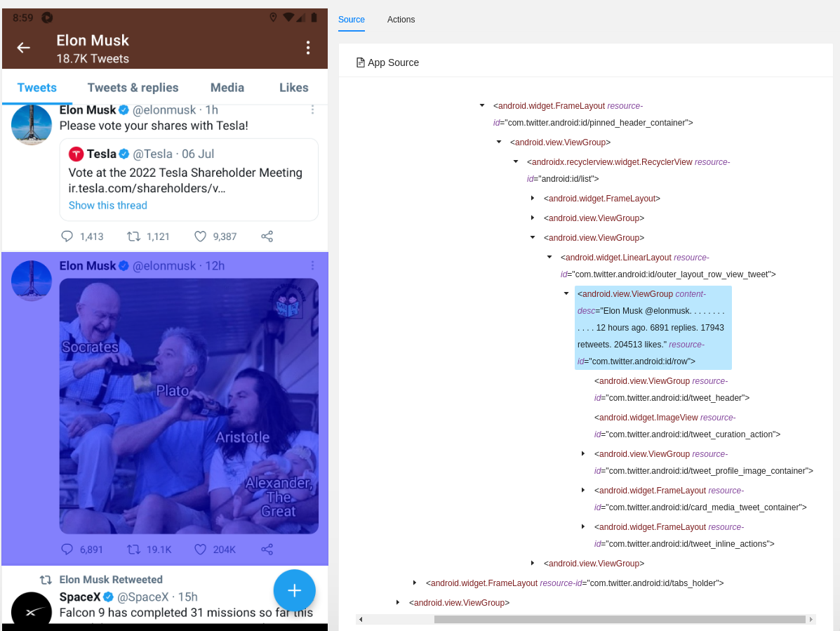This screenshot has width=840, height=631.
Task: Expand the tweet_inline_actions node
Action: click(583, 526)
